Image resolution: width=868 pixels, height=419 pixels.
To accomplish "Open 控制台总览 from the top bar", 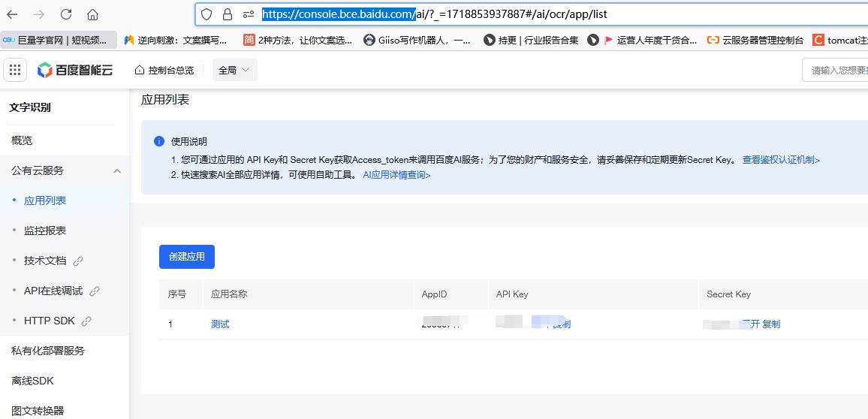I will point(164,70).
